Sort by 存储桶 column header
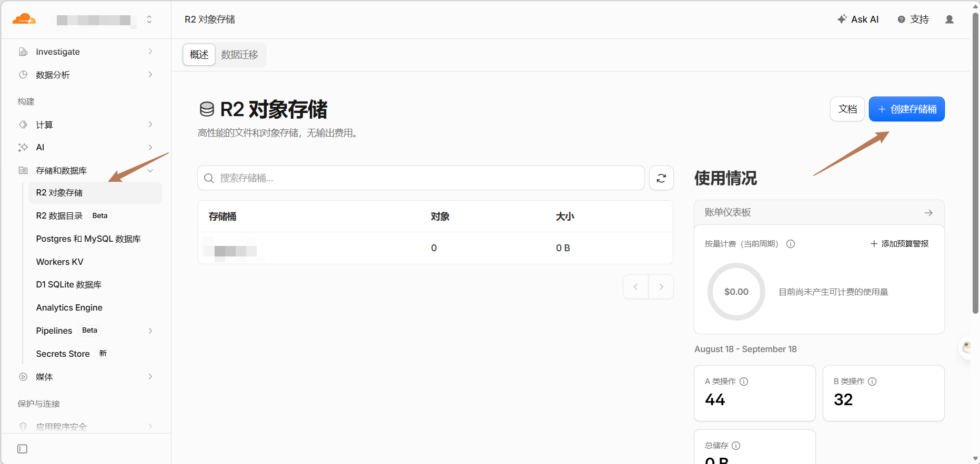Viewport: 980px width, 464px height. tap(223, 216)
